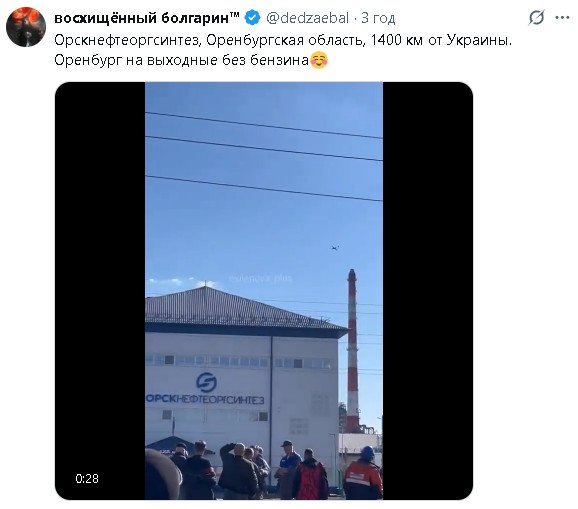Open the three-dot more options menu

[562, 17]
